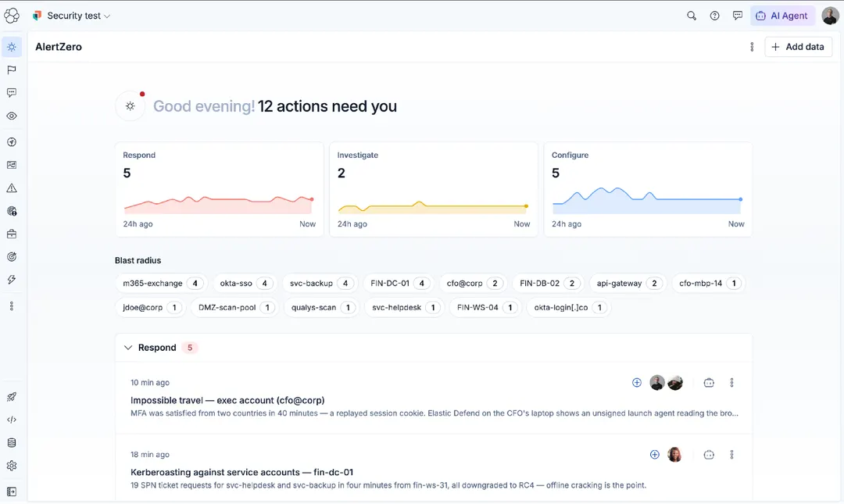The height and width of the screenshot is (504, 844).
Task: Select the FIN-WS-04 blast radius chip
Action: point(485,307)
